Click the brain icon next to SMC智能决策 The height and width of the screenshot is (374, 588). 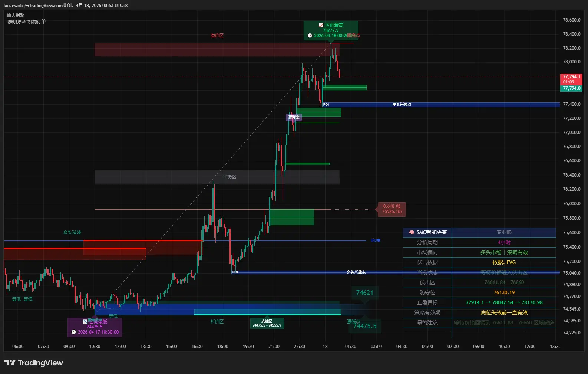412,232
